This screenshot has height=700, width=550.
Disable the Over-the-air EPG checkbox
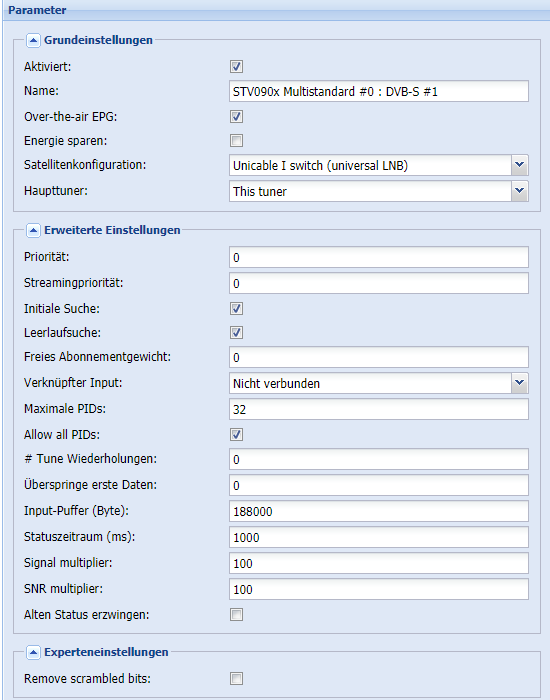coord(236,117)
